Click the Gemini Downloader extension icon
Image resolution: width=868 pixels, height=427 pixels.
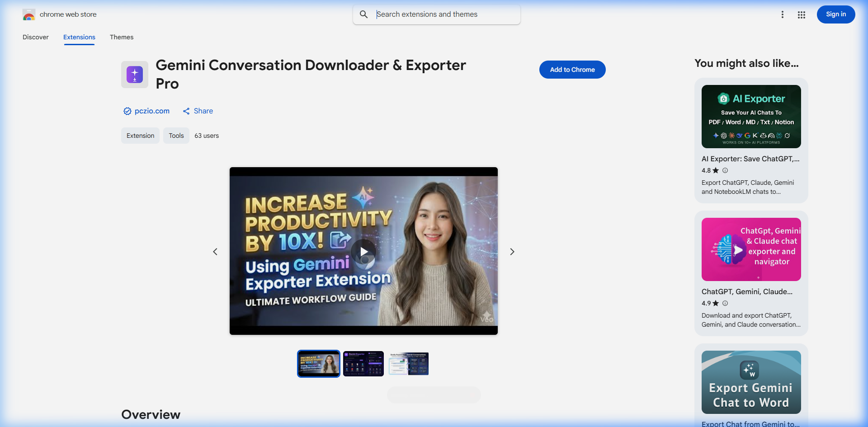[x=135, y=75]
